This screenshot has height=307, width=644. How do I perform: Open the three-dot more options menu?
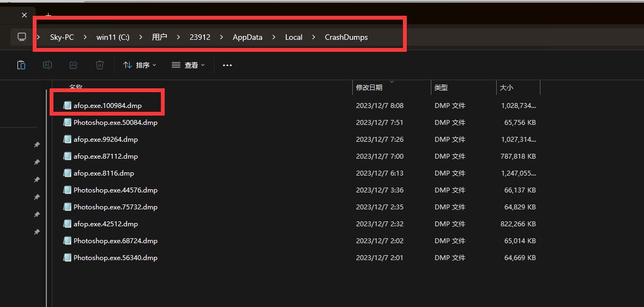tap(227, 65)
